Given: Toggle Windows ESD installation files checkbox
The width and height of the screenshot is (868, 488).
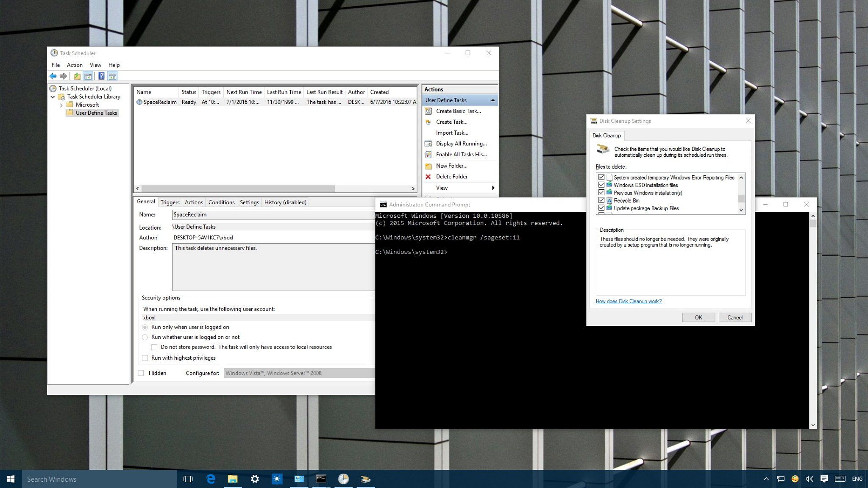Looking at the screenshot, I should coord(601,185).
